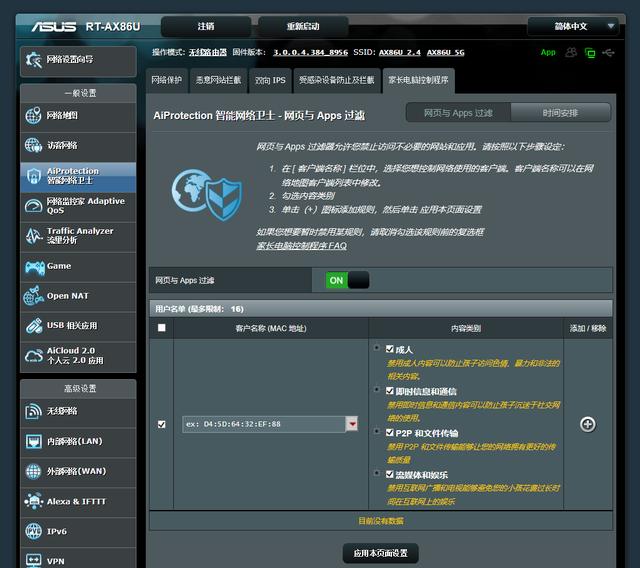
Task: Switch to the 双向 IPS tab
Action: (x=270, y=80)
